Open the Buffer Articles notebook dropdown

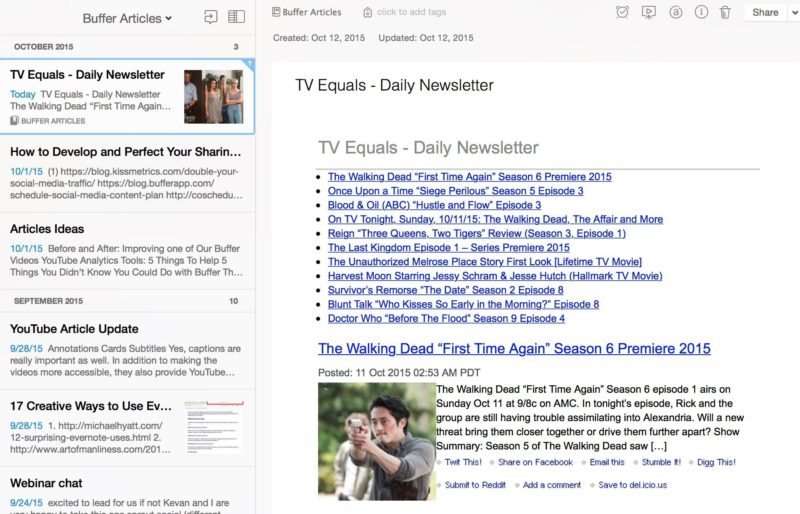[x=127, y=18]
